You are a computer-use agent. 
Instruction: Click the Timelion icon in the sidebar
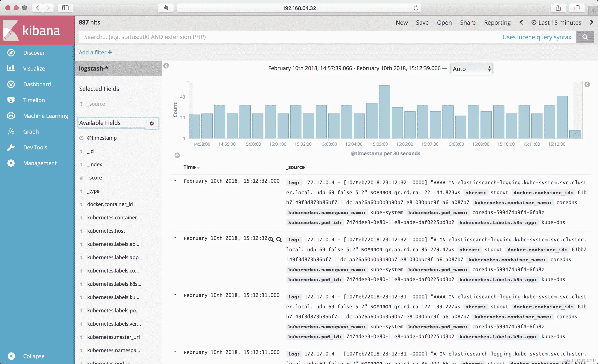point(11,100)
